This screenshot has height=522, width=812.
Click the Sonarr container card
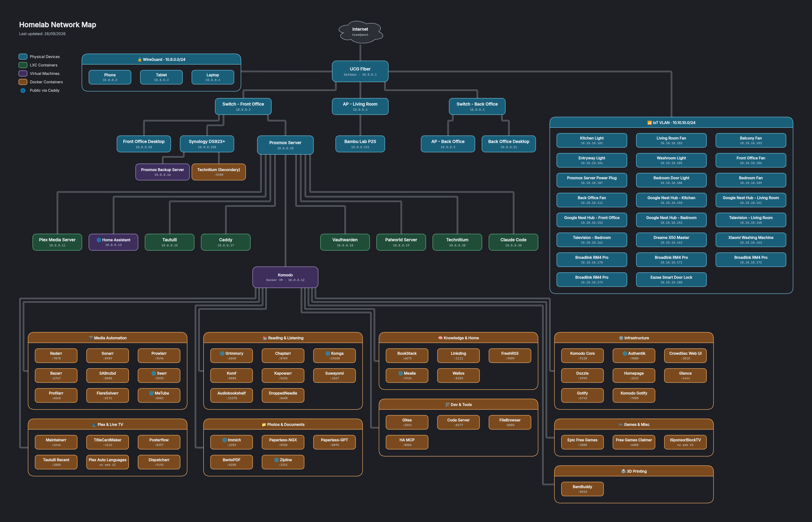tap(107, 356)
